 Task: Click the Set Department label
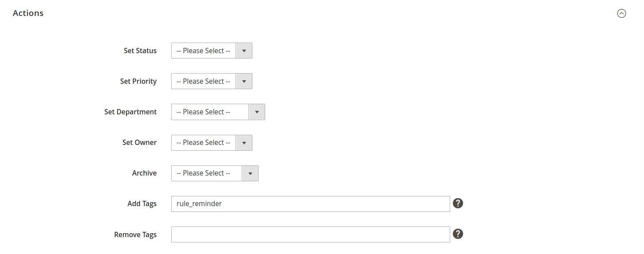point(130,112)
